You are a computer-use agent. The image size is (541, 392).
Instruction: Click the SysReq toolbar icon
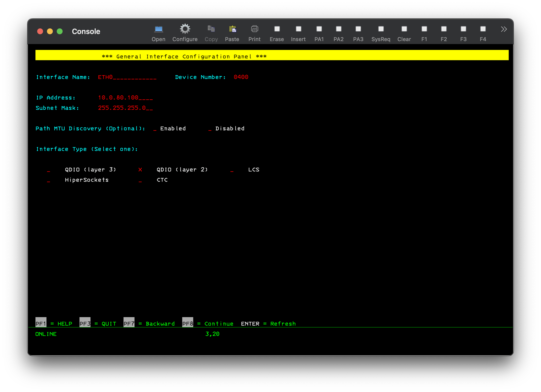[381, 29]
